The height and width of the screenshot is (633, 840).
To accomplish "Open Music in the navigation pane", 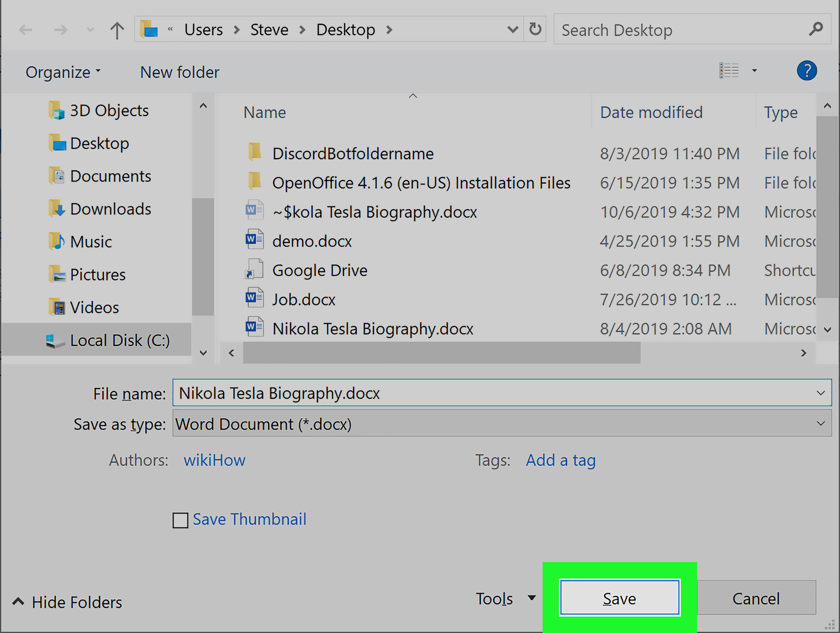I will tap(80, 242).
